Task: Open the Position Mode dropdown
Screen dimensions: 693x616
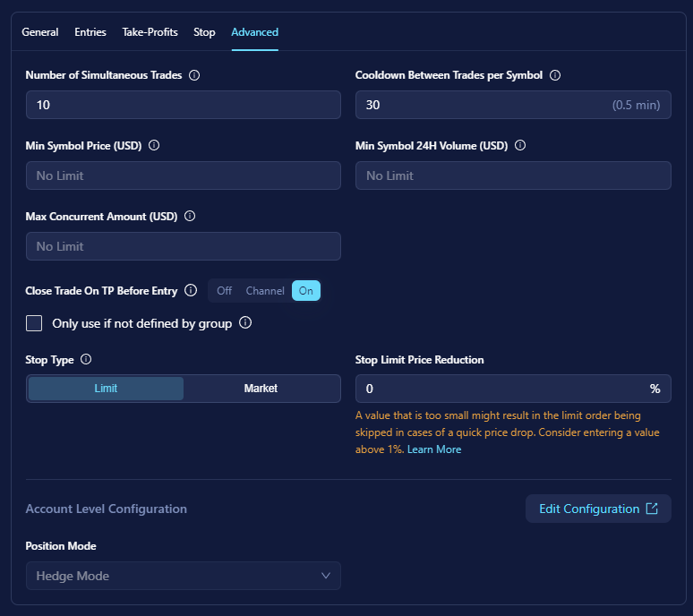Action: click(x=184, y=576)
